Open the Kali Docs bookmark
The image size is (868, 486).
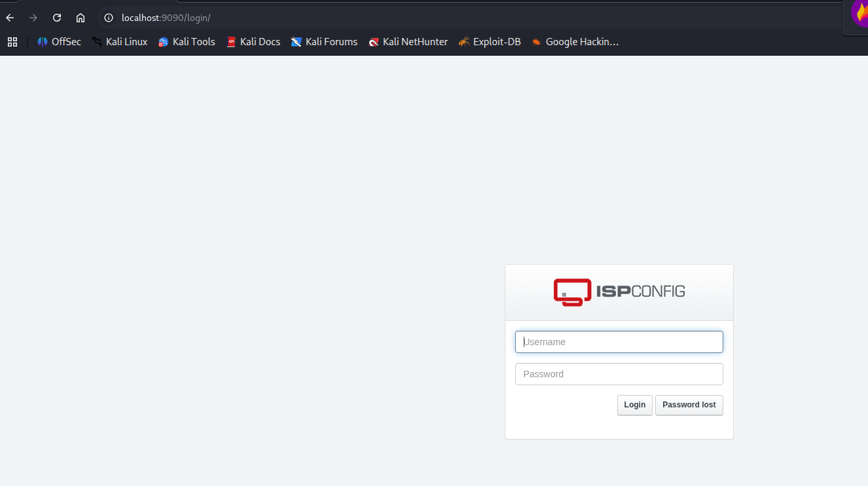253,42
